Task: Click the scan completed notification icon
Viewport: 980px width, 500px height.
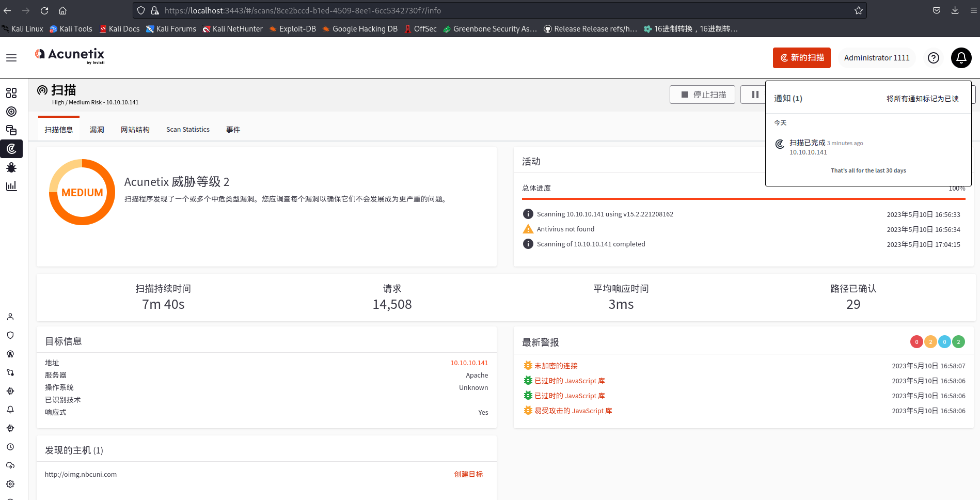Action: pos(780,144)
